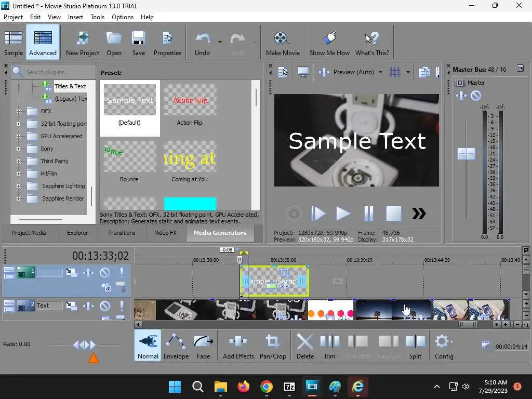Screen dimensions: 532x399
Task: Select the Advanced mode button
Action: [43, 43]
